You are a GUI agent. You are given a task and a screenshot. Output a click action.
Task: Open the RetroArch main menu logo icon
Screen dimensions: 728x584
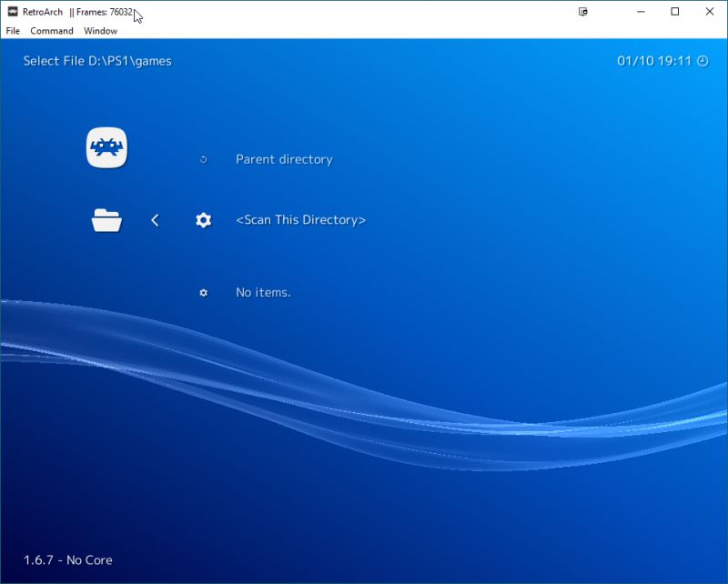[x=106, y=146]
